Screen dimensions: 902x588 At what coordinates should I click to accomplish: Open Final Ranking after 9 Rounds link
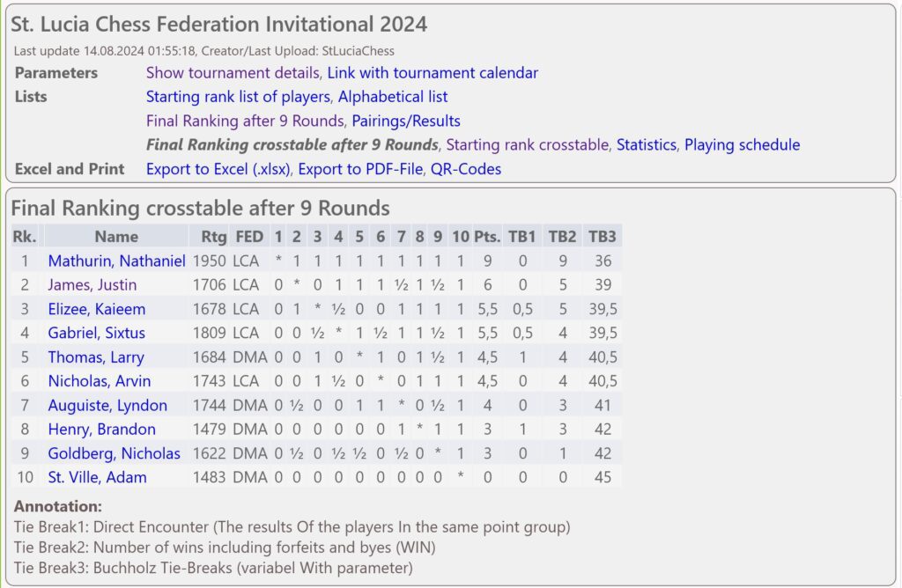245,121
